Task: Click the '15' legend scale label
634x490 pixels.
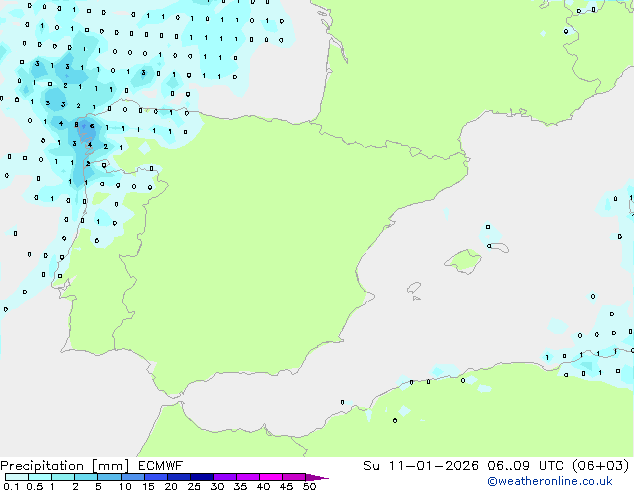Action: [x=148, y=486]
